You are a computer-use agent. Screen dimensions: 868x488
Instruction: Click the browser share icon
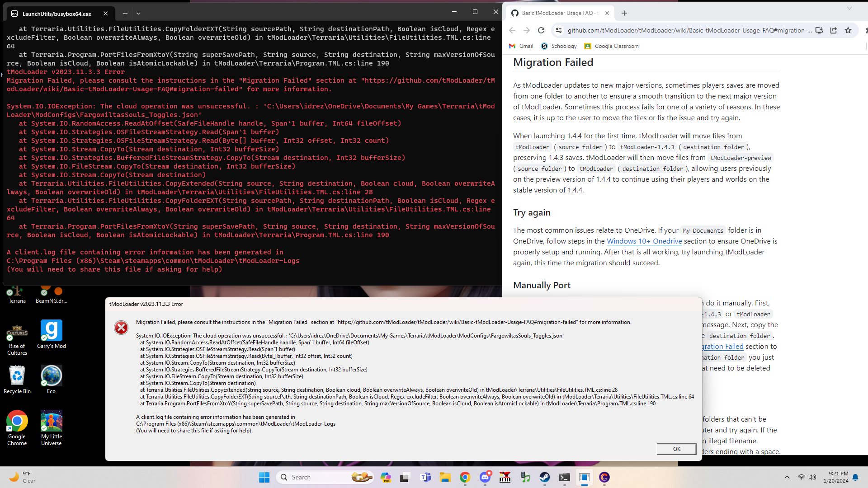point(834,30)
